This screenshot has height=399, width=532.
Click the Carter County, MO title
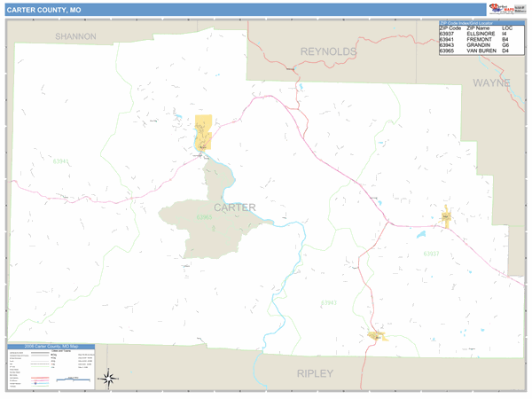click(x=45, y=9)
